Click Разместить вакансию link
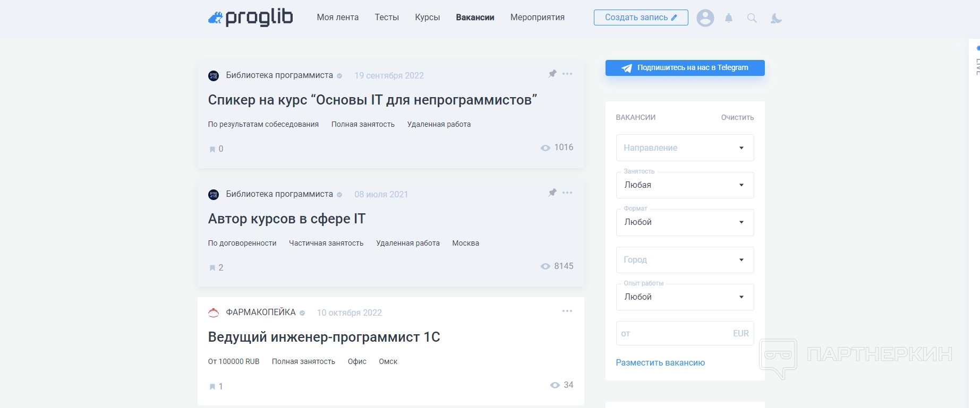Image resolution: width=980 pixels, height=408 pixels. [660, 363]
